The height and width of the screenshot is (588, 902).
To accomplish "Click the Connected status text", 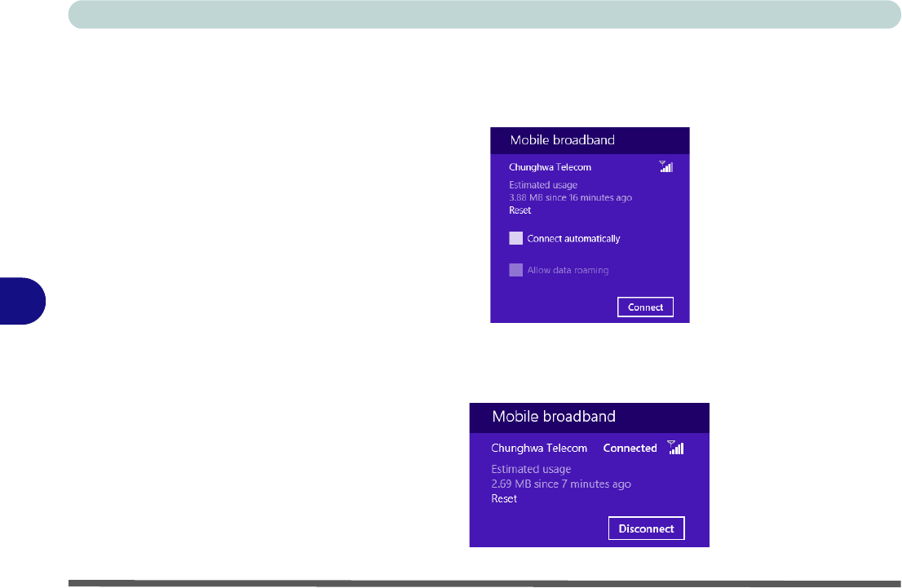I will click(630, 449).
